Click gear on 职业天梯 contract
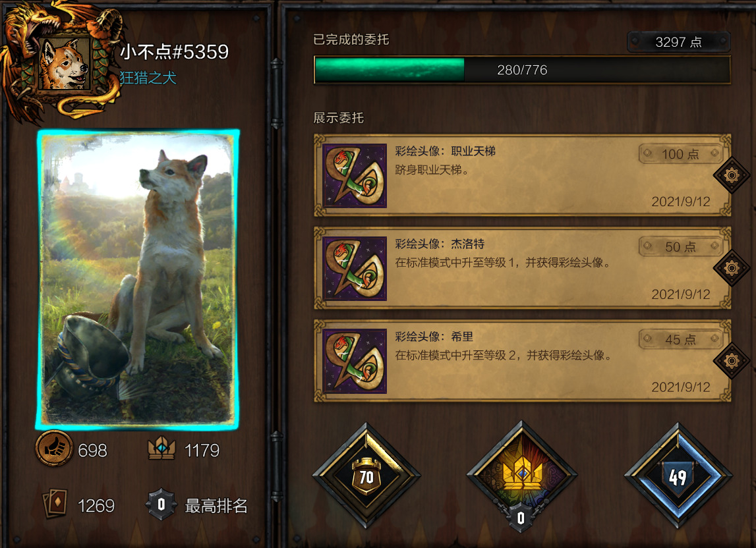756x548 pixels. [x=732, y=175]
